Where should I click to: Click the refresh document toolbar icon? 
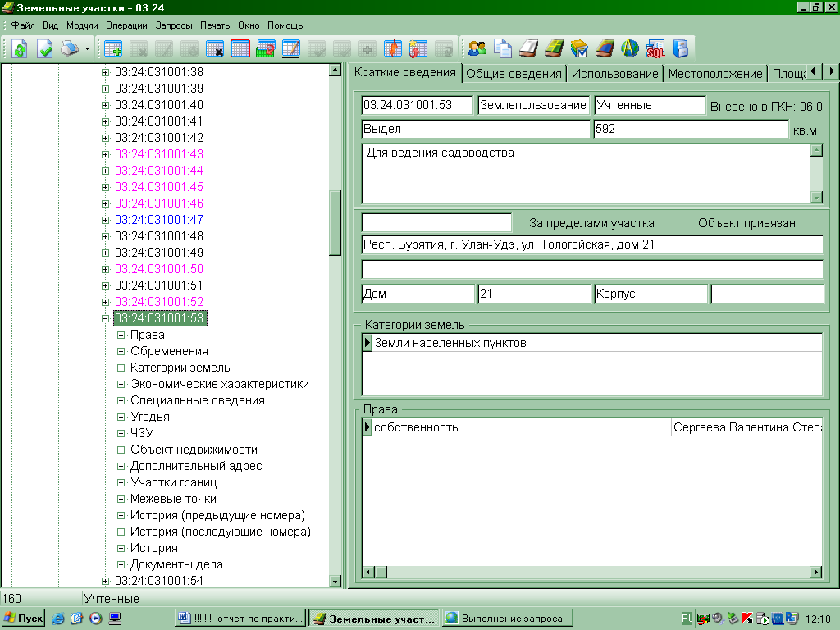click(20, 49)
